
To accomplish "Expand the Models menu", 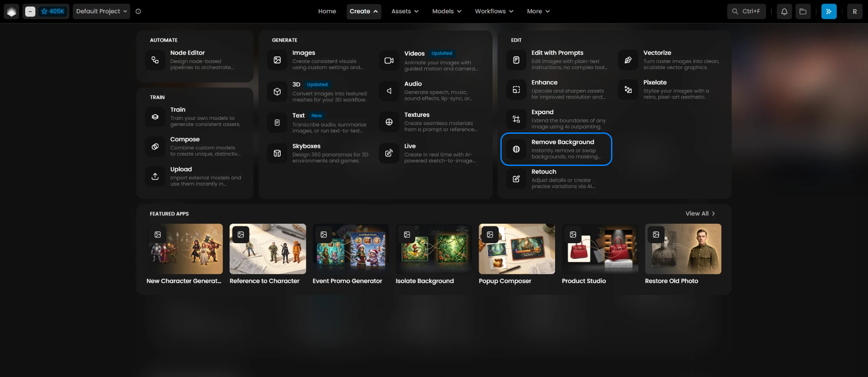I will tap(447, 11).
